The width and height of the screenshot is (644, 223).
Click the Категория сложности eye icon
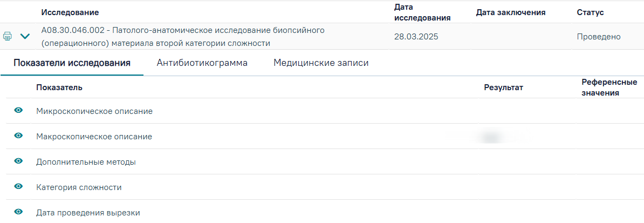(18, 186)
